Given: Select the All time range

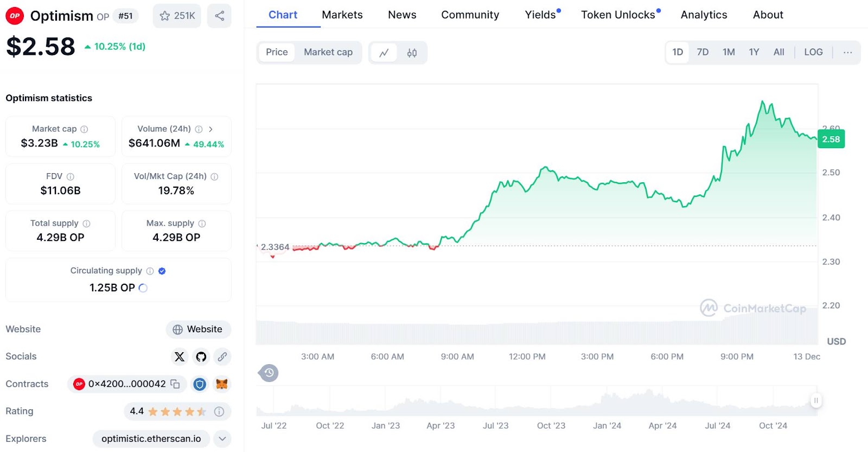Looking at the screenshot, I should pyautogui.click(x=779, y=52).
